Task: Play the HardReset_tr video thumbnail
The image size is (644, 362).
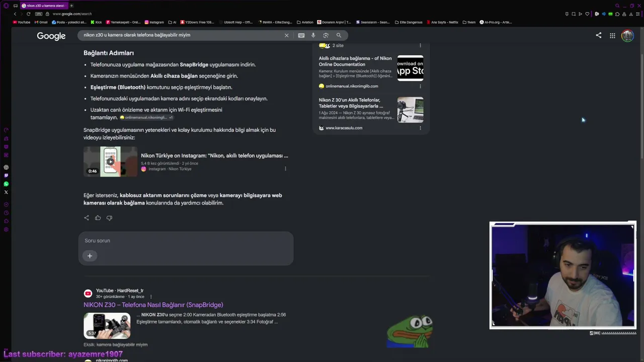Action: (x=107, y=325)
